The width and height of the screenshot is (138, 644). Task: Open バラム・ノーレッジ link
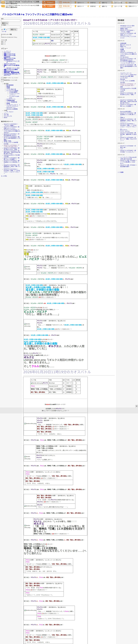(125, 48)
